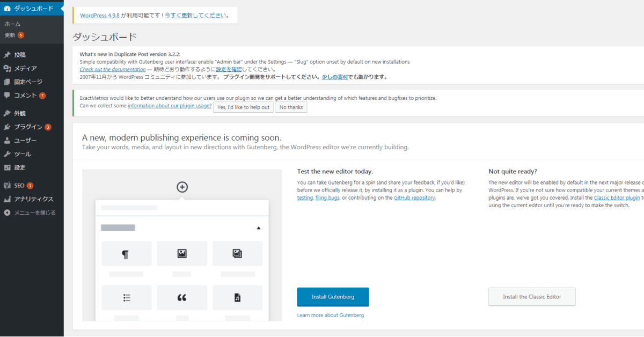Click the user icon beside ユーザー

tap(8, 141)
